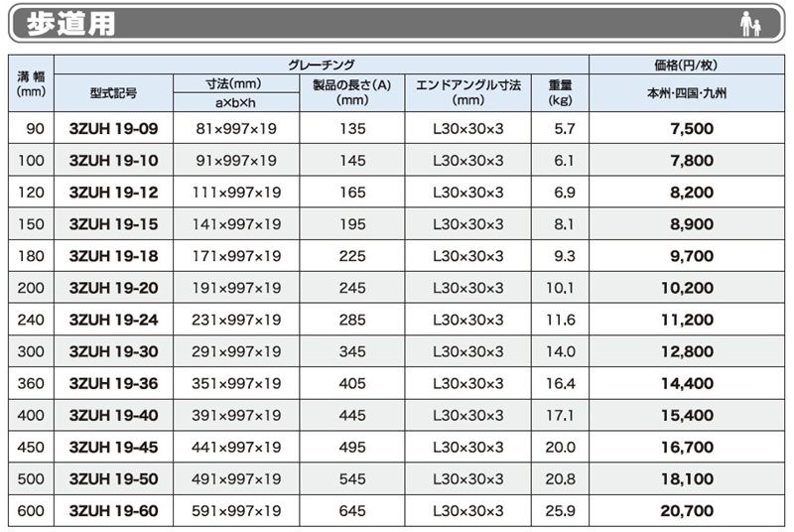Click the a×b×h subheader
This screenshot has height=532, width=794.
(235, 103)
